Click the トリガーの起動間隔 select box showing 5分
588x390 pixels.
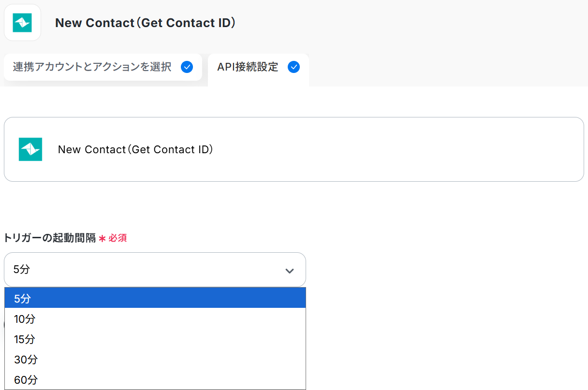145,270
